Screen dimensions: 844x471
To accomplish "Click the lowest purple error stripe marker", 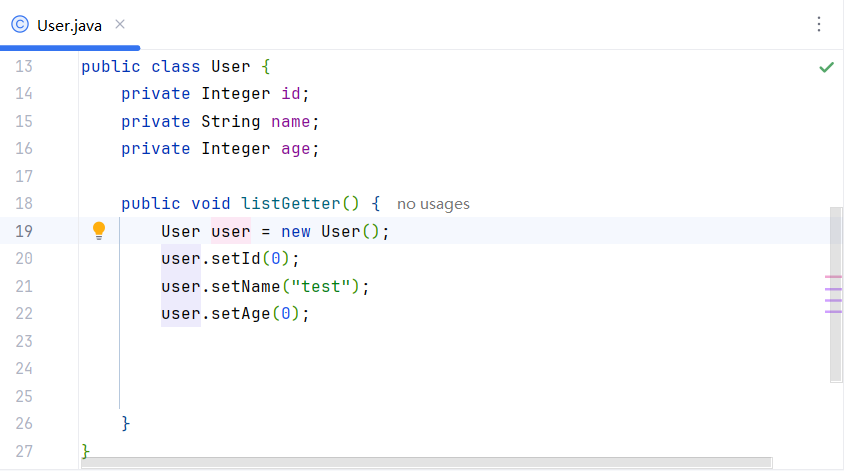I will click(x=834, y=311).
